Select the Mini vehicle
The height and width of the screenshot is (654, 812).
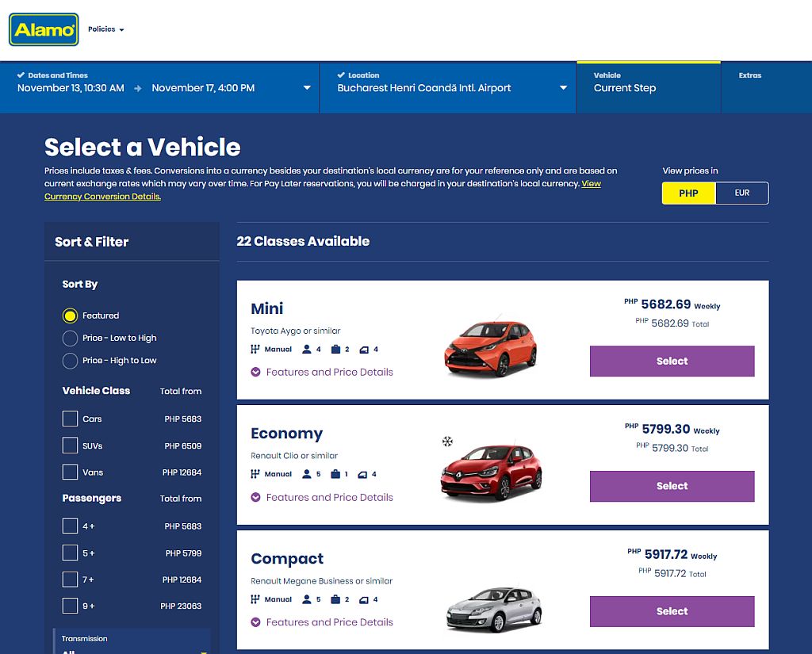point(672,361)
